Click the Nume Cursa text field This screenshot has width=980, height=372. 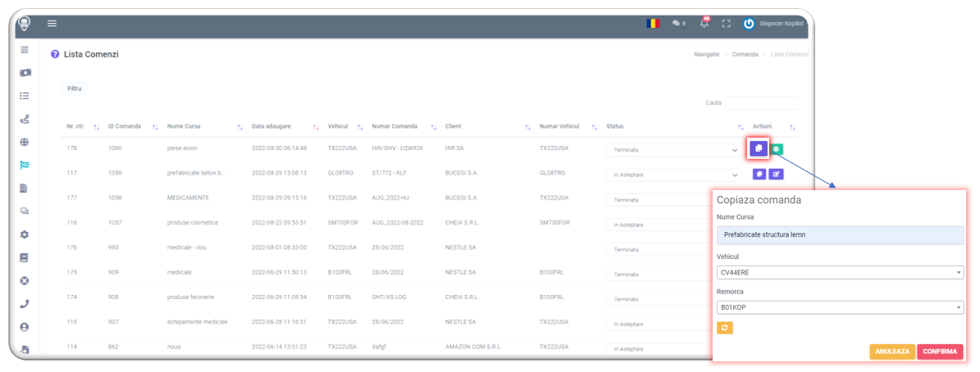click(840, 234)
